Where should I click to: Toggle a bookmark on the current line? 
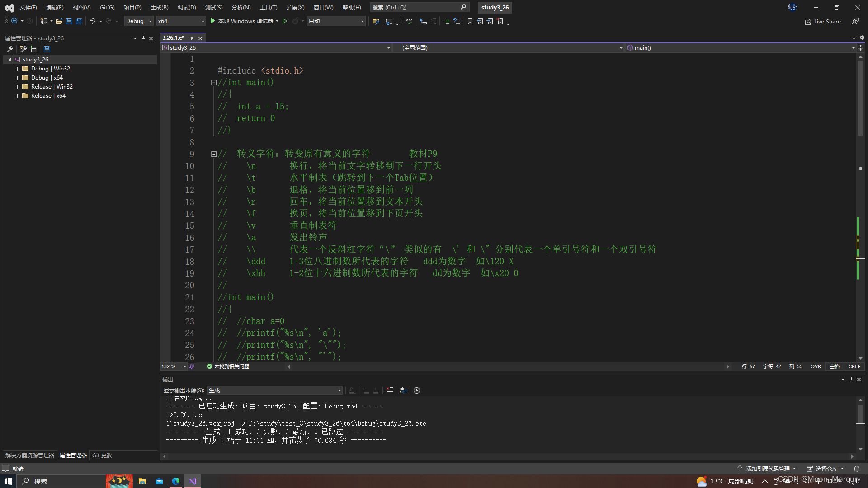point(470,21)
